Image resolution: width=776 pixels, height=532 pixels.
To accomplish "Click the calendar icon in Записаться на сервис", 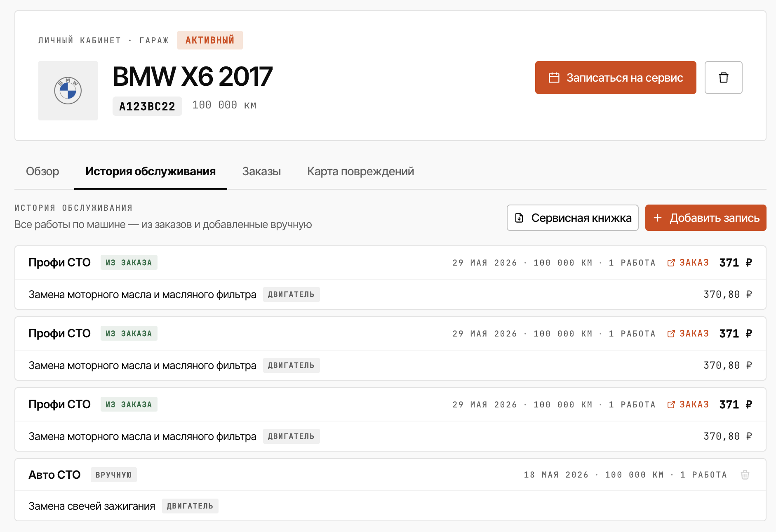I will click(554, 78).
